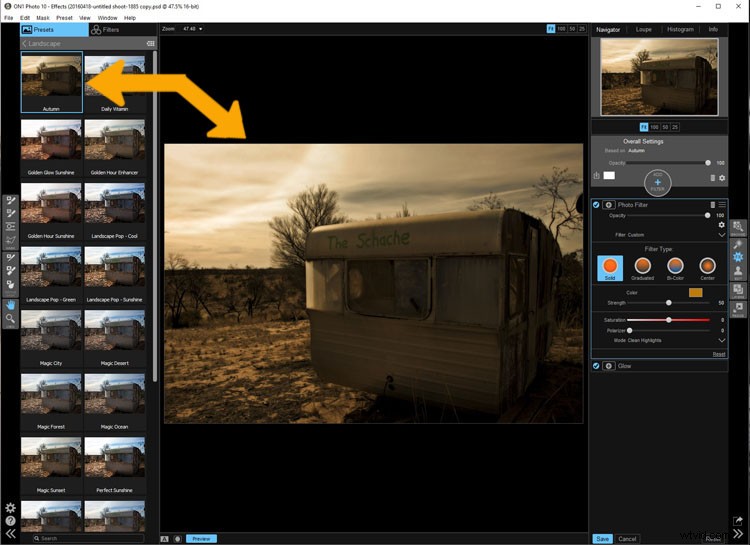The width and height of the screenshot is (750, 545).
Task: Open the orange Color swatch
Action: (695, 293)
